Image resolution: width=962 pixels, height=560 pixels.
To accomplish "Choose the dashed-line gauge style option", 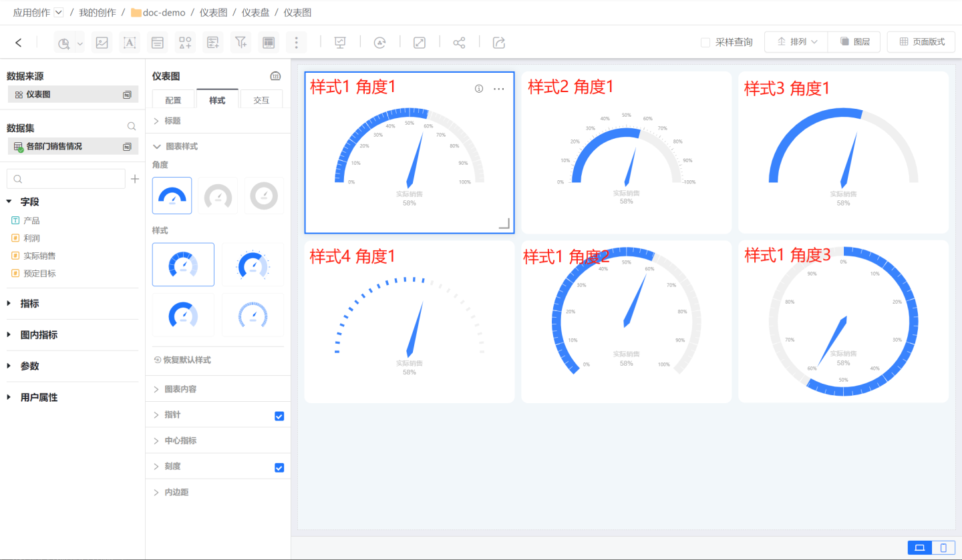I will pyautogui.click(x=253, y=314).
